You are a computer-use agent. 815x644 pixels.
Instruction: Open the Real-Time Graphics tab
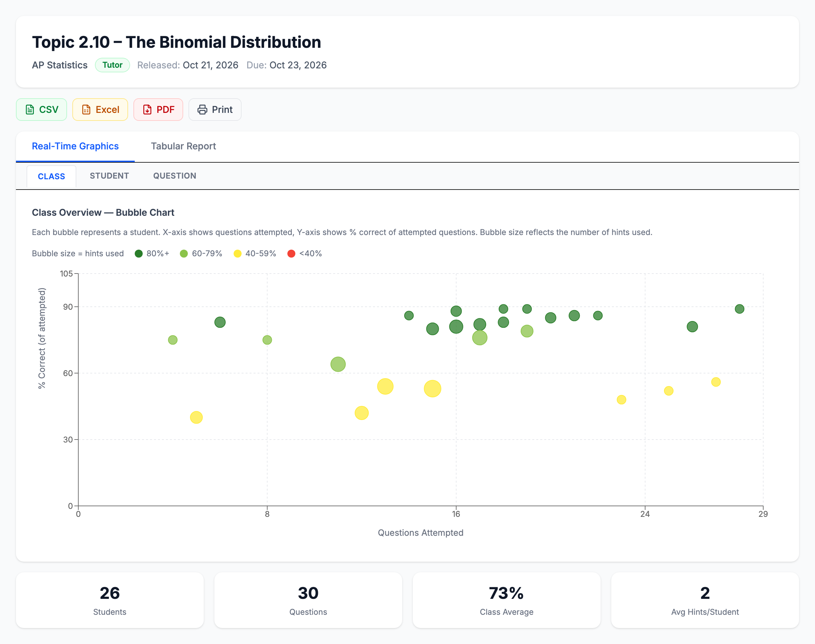click(x=75, y=146)
